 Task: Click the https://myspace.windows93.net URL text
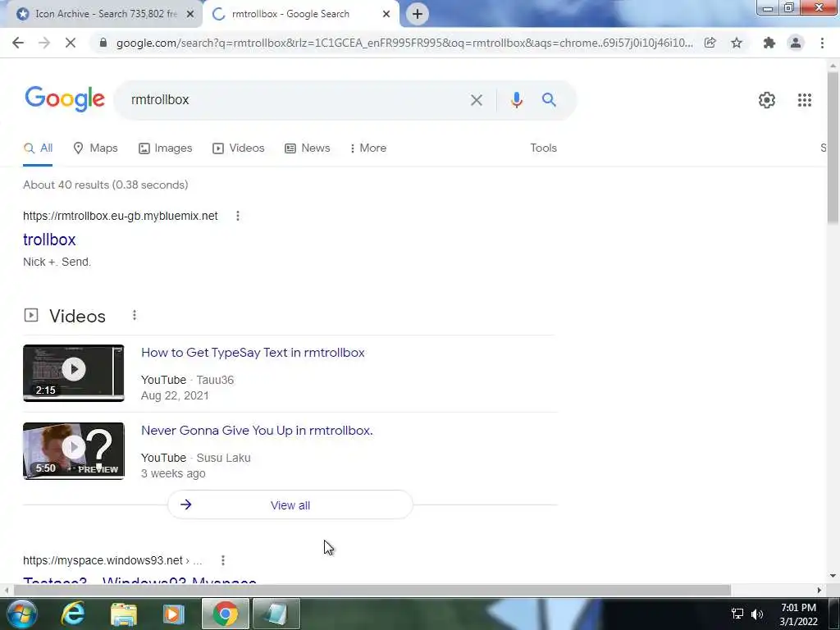[103, 560]
